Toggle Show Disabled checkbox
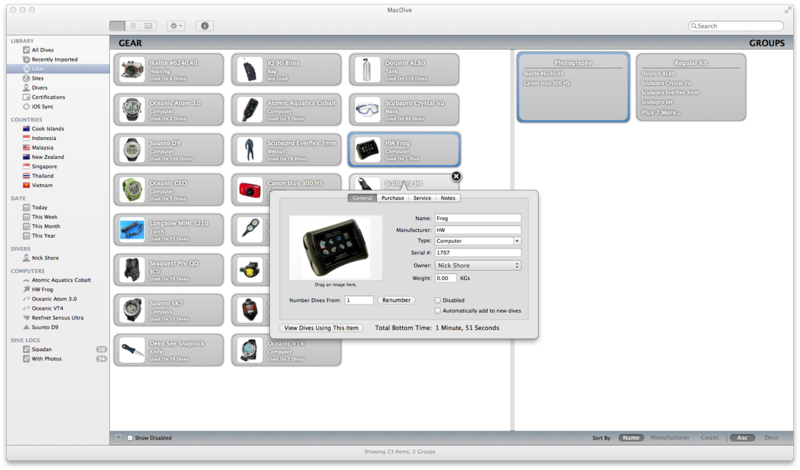800x470 pixels. point(130,438)
